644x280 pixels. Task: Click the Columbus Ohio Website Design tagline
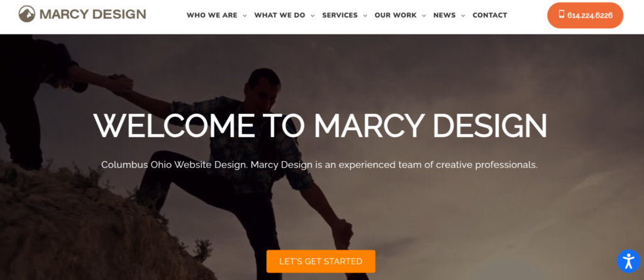point(319,165)
